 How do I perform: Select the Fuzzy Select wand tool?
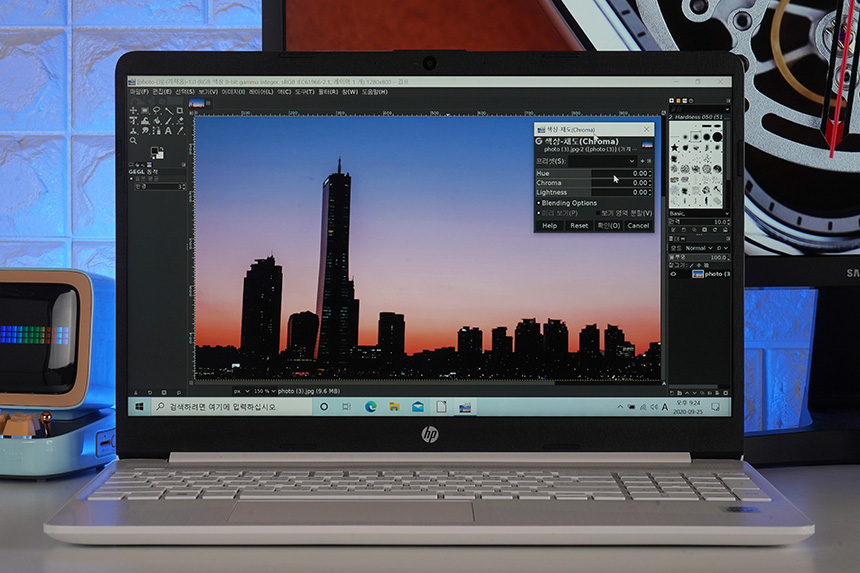point(169,111)
